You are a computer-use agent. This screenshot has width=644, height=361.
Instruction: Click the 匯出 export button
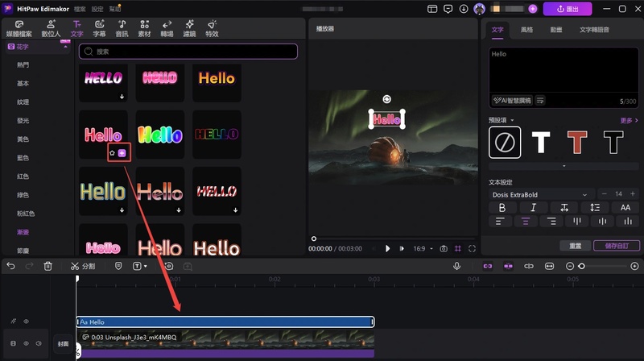click(568, 9)
